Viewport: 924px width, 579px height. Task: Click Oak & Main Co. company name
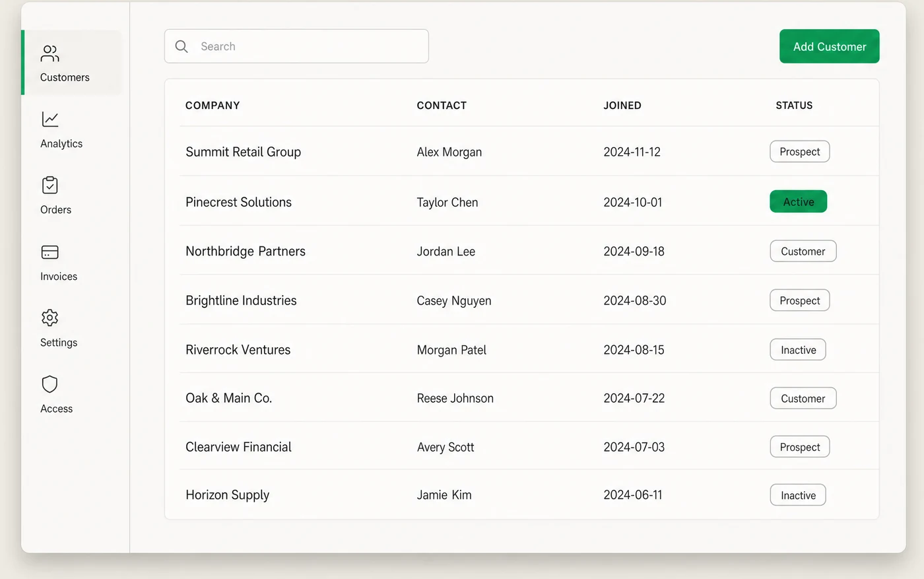(228, 398)
